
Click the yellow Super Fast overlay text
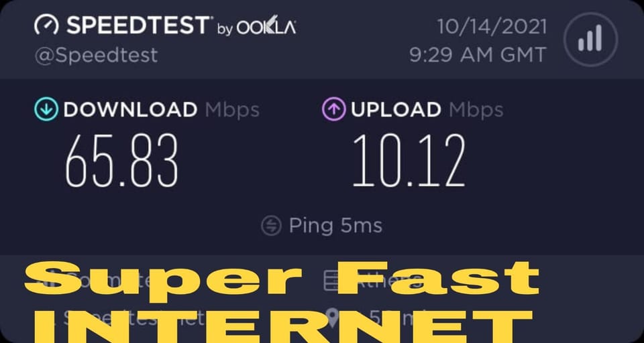(282, 278)
